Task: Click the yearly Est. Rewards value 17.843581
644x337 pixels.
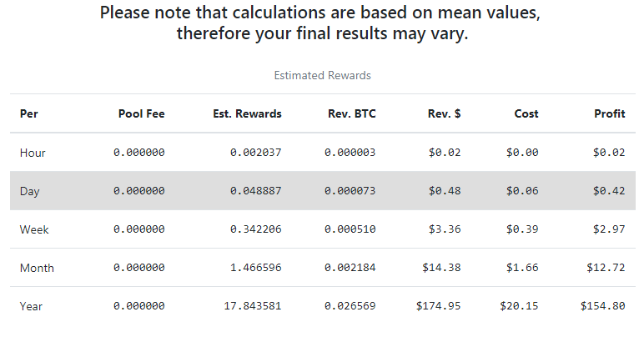Action: (x=251, y=306)
